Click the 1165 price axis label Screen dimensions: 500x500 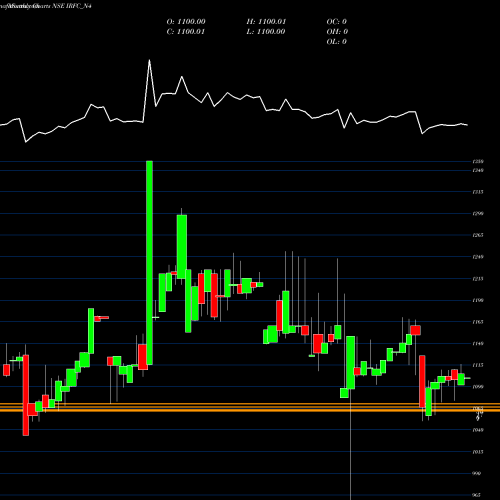tap(478, 322)
